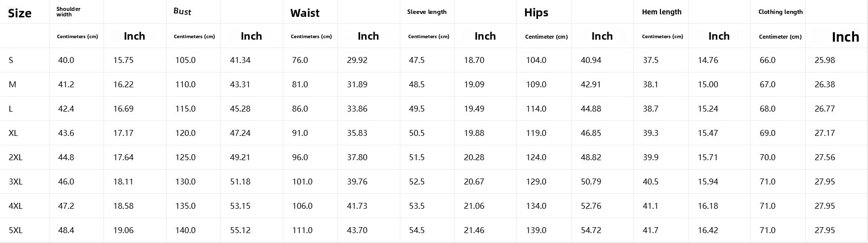Screen dimensions: 868x243
Task: Select the Hips column header
Action: click(x=536, y=12)
